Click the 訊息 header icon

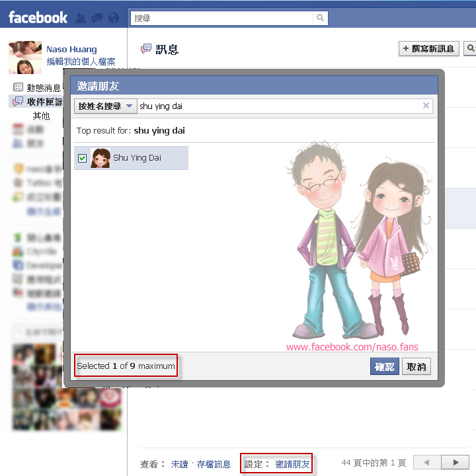[146, 48]
